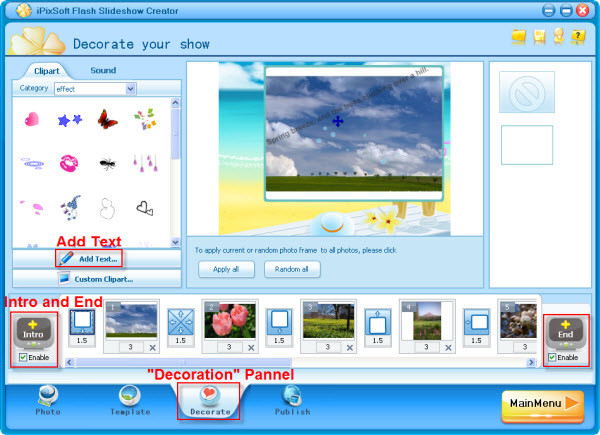The height and width of the screenshot is (435, 600).
Task: Insert the blue stars clipart
Action: point(69,120)
